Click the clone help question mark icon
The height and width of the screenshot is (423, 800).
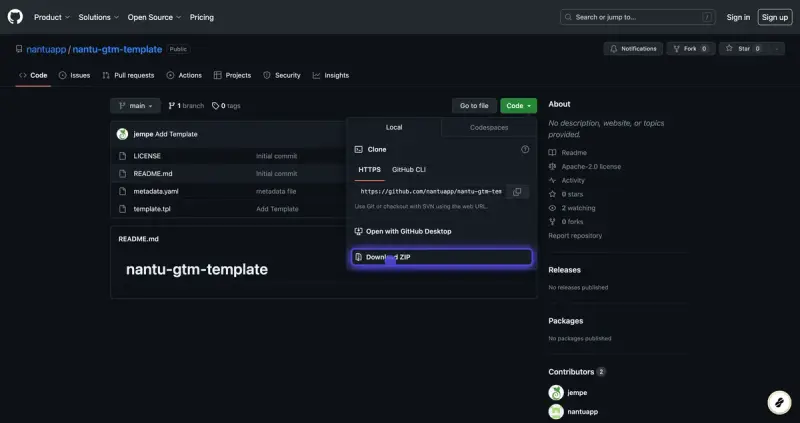[x=525, y=150]
